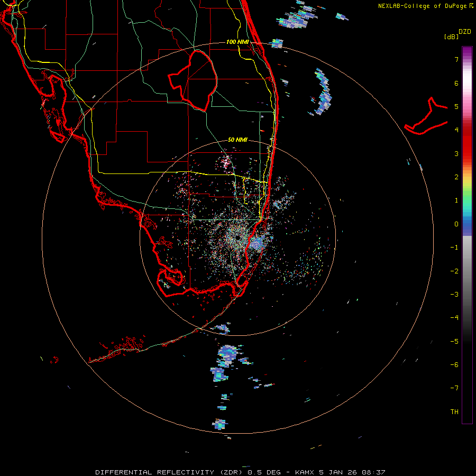Click the 5 dB tick label

456,106
